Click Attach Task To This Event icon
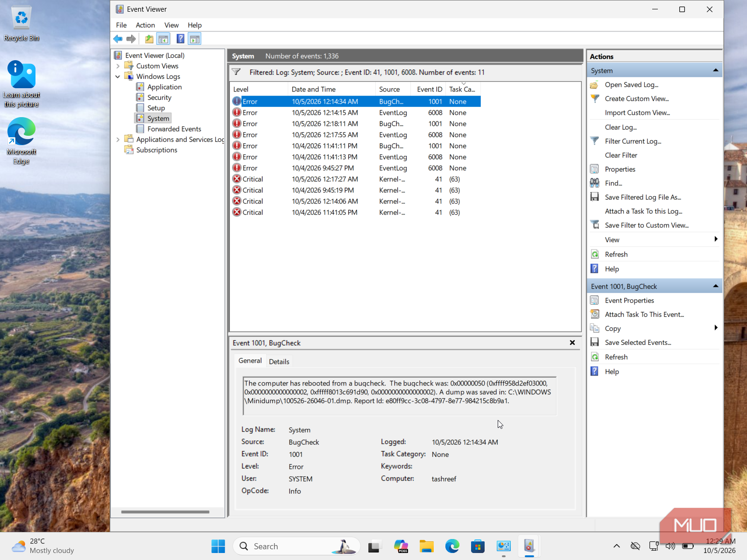 594,314
